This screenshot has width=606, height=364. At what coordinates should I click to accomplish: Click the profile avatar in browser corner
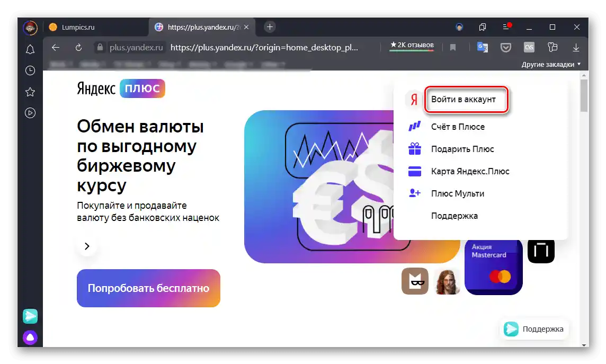[x=30, y=28]
